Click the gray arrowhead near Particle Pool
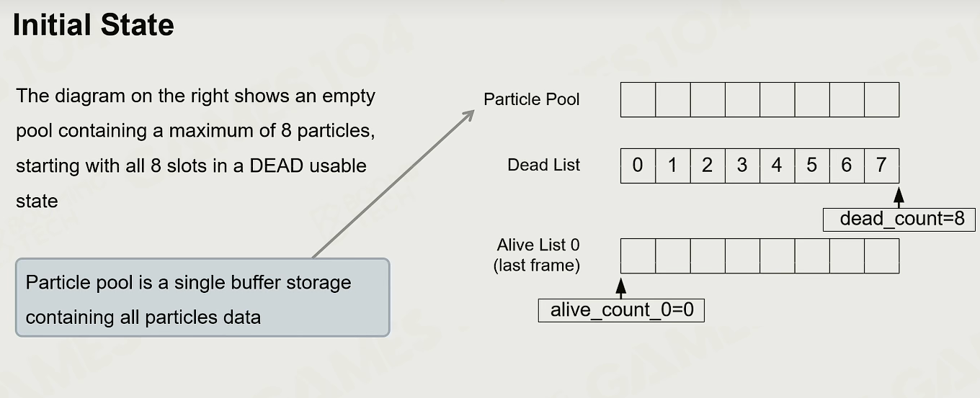980x398 pixels. [468, 114]
